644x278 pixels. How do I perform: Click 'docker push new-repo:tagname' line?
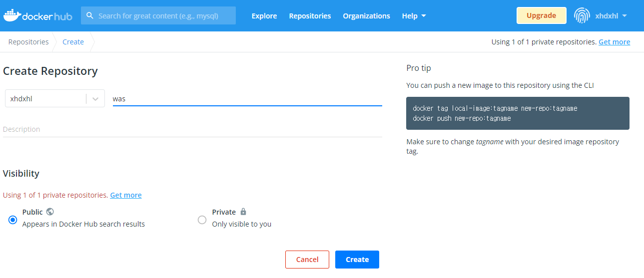coord(462,118)
